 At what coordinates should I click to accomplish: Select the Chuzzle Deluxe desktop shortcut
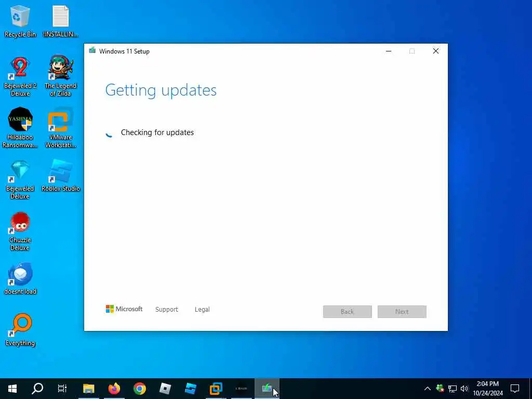(x=20, y=231)
